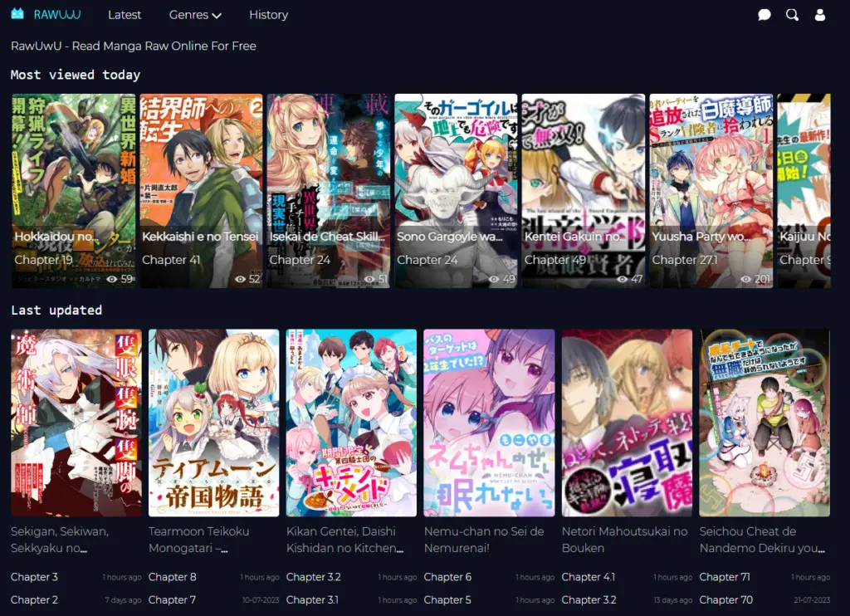Open Chapter 19 of Hokkaidou no...
The height and width of the screenshot is (616, 850).
point(43,260)
